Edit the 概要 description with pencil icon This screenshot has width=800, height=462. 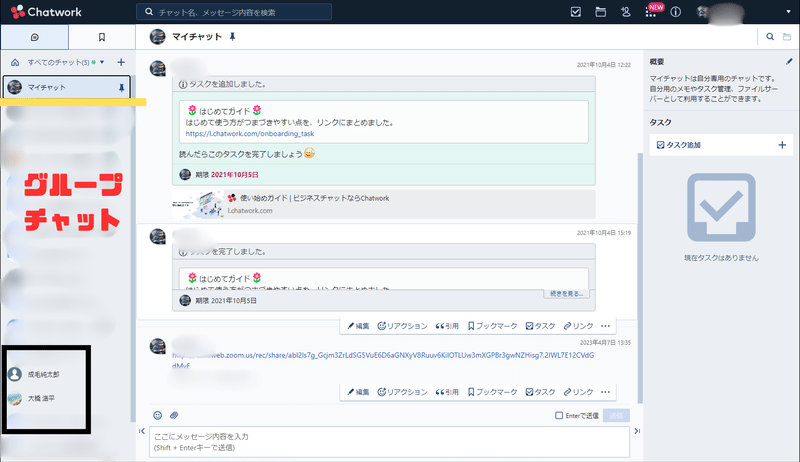tap(789, 62)
